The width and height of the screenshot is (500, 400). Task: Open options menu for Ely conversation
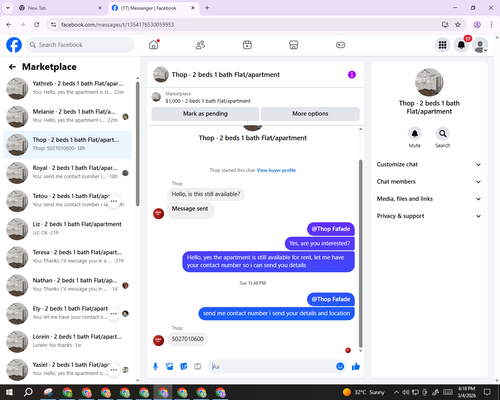114,314
